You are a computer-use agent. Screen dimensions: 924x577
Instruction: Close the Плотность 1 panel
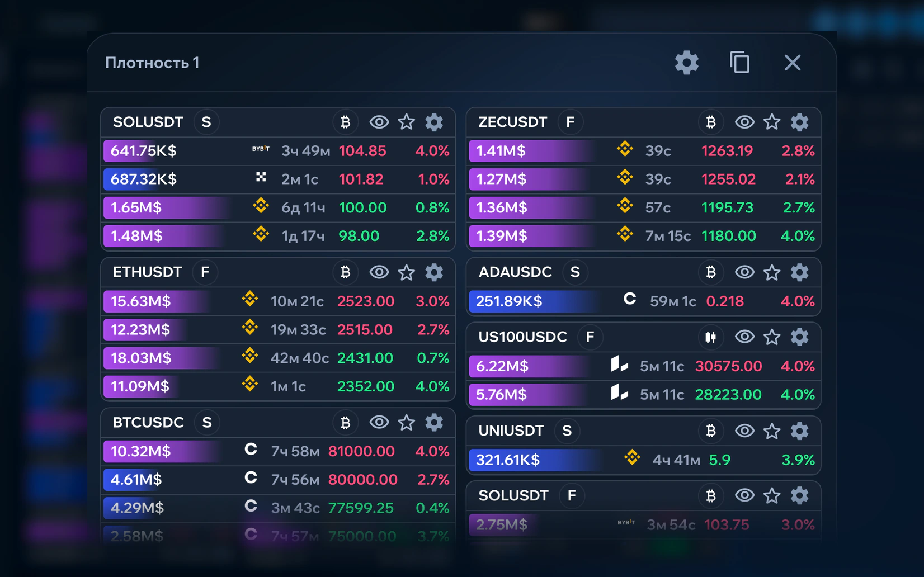point(792,63)
